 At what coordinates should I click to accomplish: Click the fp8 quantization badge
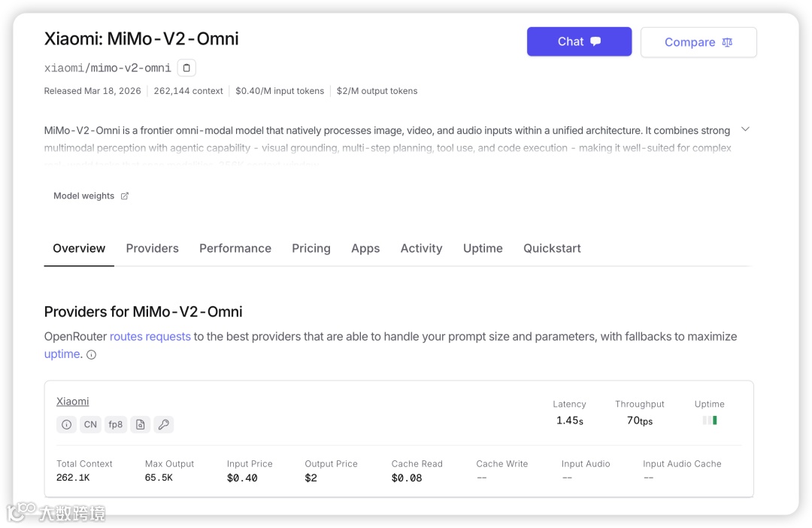point(115,424)
